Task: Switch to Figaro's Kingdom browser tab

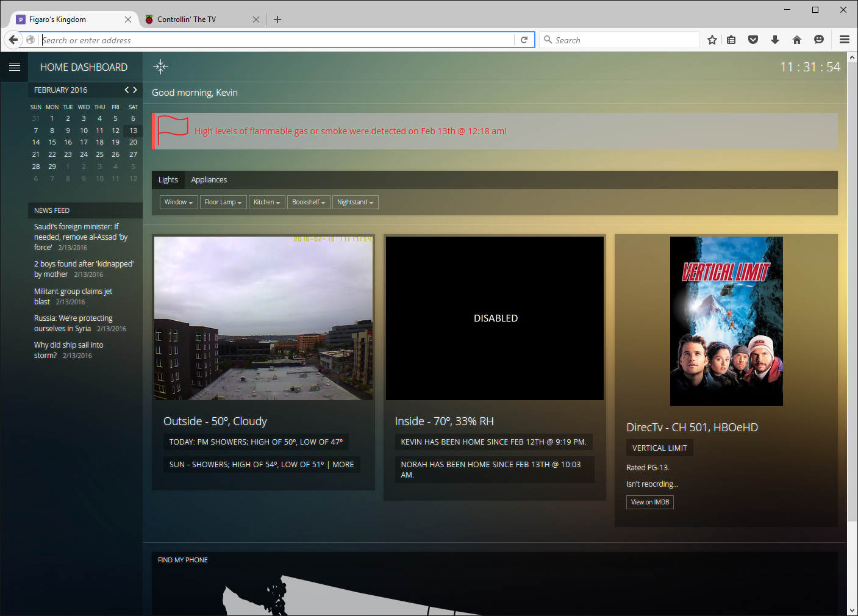Action: [73, 20]
